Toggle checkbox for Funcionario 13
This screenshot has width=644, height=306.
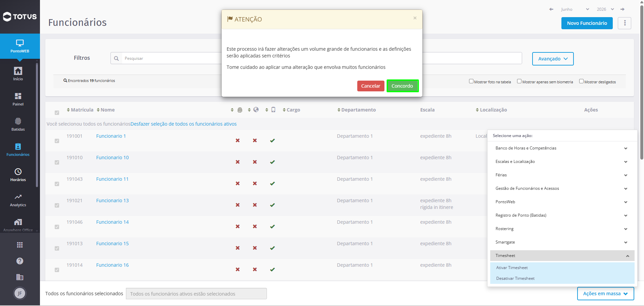57,205
